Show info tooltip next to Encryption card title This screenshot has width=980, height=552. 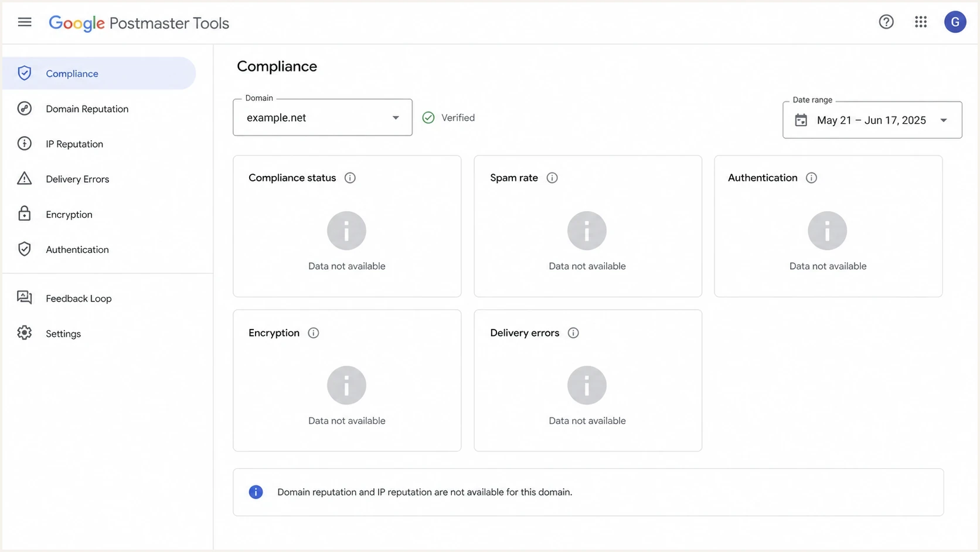point(314,333)
